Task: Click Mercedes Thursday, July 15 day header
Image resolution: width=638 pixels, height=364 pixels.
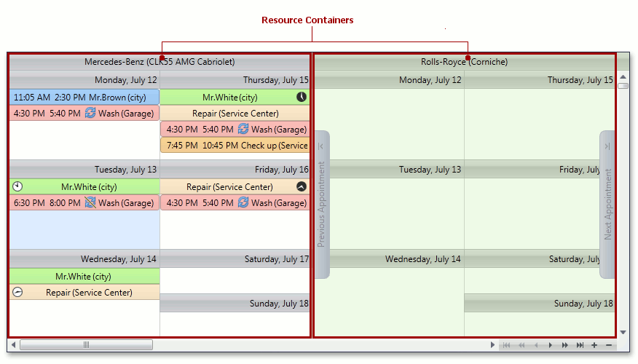Action: click(x=235, y=79)
